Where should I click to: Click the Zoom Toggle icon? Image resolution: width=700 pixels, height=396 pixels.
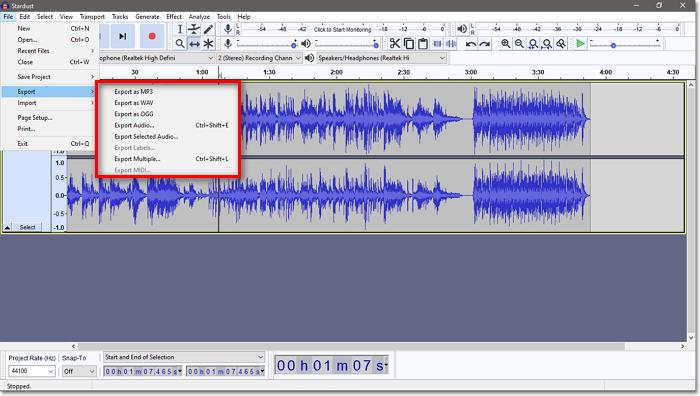[561, 43]
